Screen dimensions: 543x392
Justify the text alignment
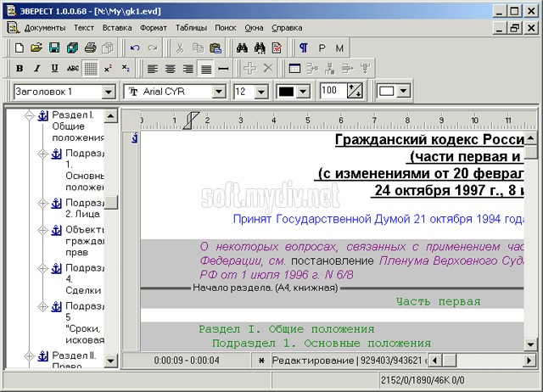[206, 69]
